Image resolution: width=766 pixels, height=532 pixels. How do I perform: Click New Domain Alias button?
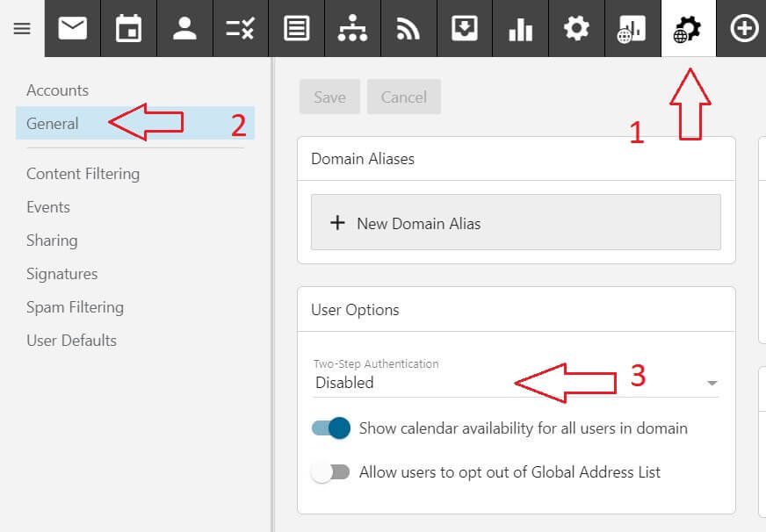516,222
